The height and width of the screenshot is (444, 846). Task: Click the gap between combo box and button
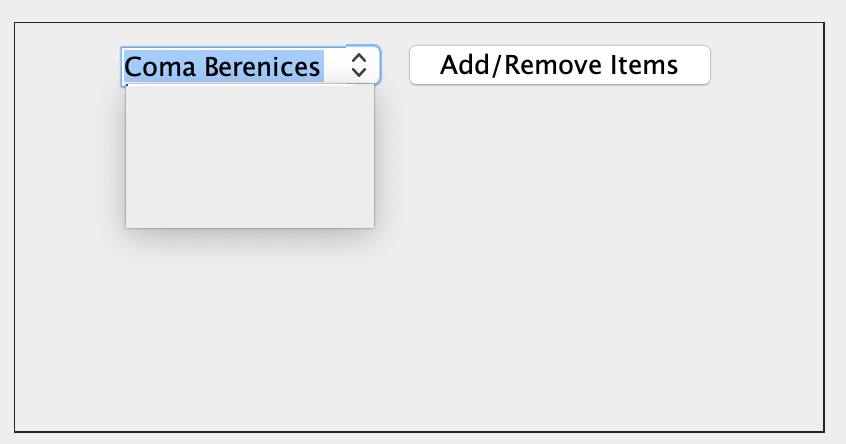395,65
